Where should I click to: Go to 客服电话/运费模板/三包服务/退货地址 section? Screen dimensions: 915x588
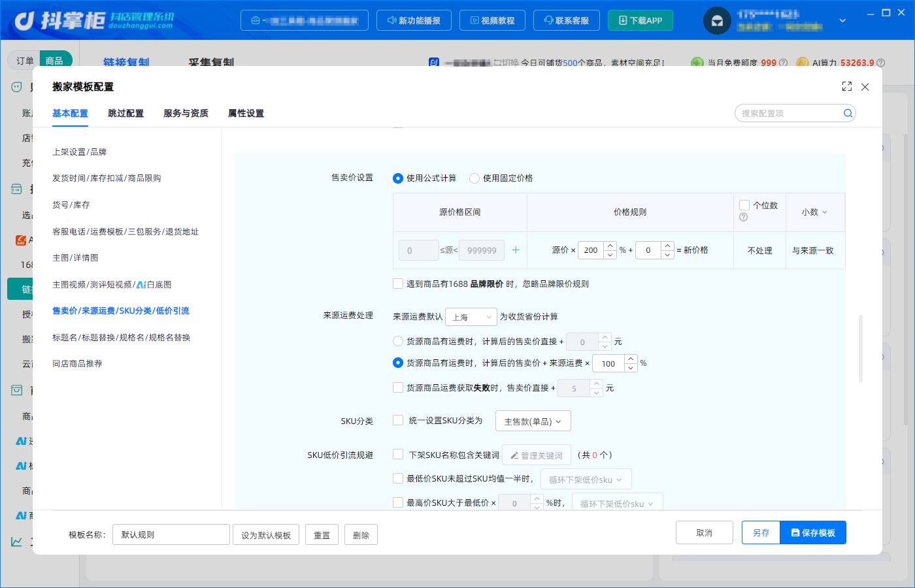[x=125, y=231]
